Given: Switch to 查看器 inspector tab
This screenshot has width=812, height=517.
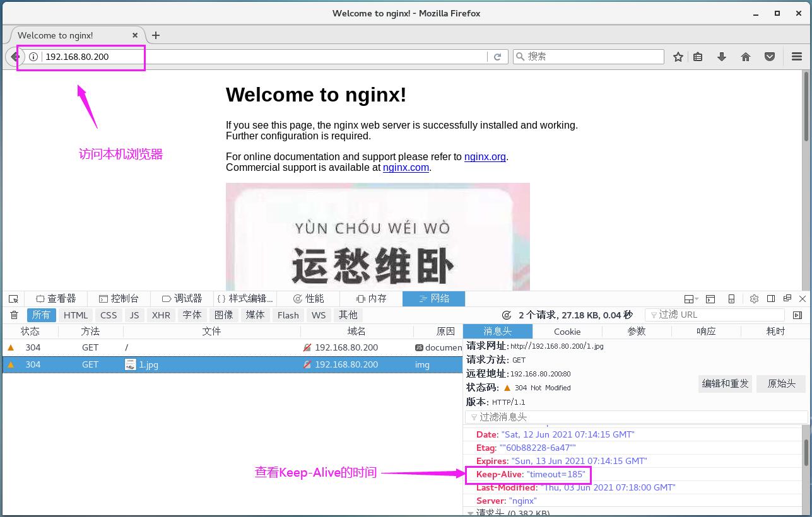Looking at the screenshot, I should pos(56,299).
